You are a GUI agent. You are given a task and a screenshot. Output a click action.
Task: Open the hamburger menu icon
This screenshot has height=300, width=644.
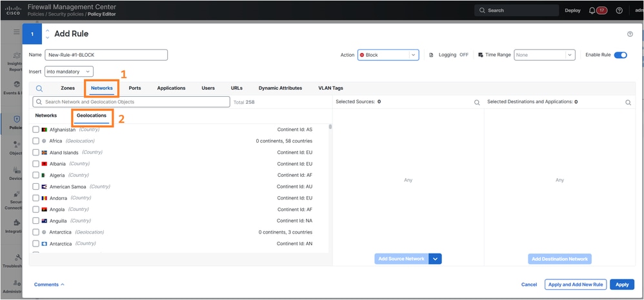(16, 32)
